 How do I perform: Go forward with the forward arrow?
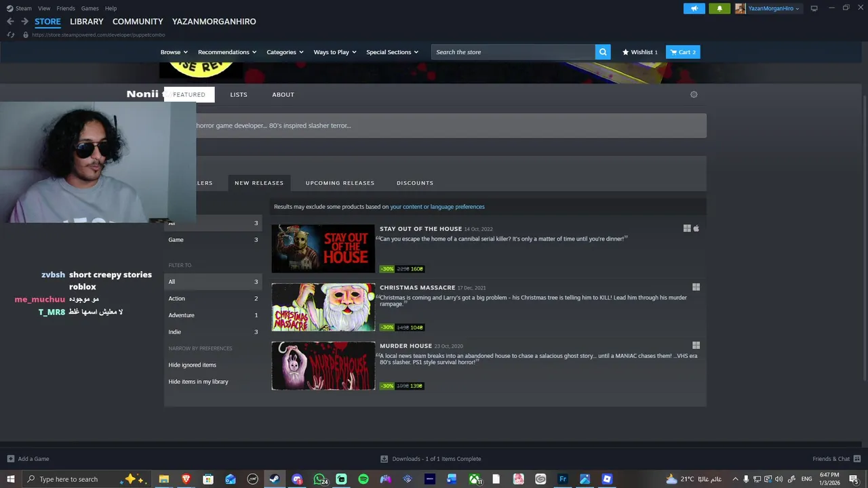24,22
